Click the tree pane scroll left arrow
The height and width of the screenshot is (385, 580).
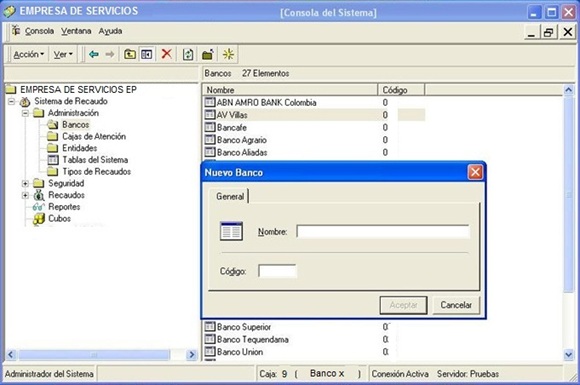10,355
